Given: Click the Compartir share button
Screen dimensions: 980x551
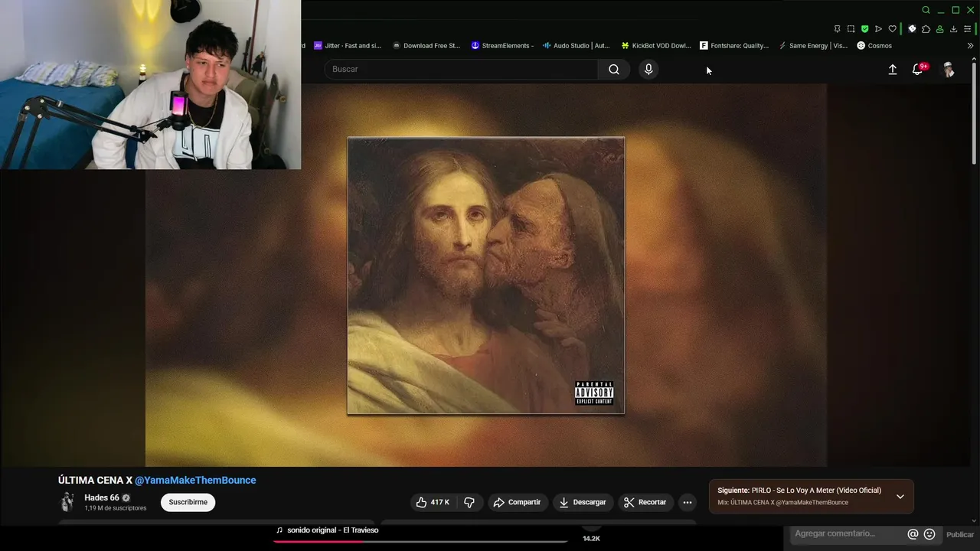Looking at the screenshot, I should [517, 502].
